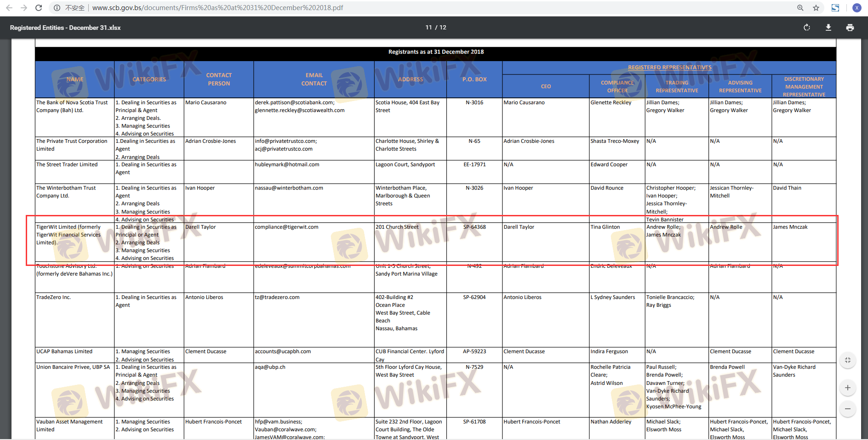Zoom out using the minus button
Viewport: 868px width, 440px height.
(x=848, y=409)
